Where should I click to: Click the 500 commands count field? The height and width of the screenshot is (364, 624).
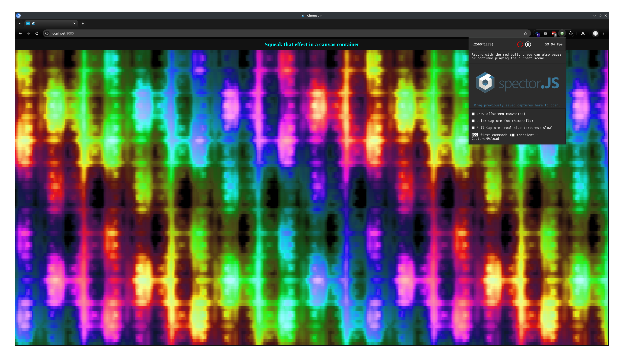pos(474,135)
